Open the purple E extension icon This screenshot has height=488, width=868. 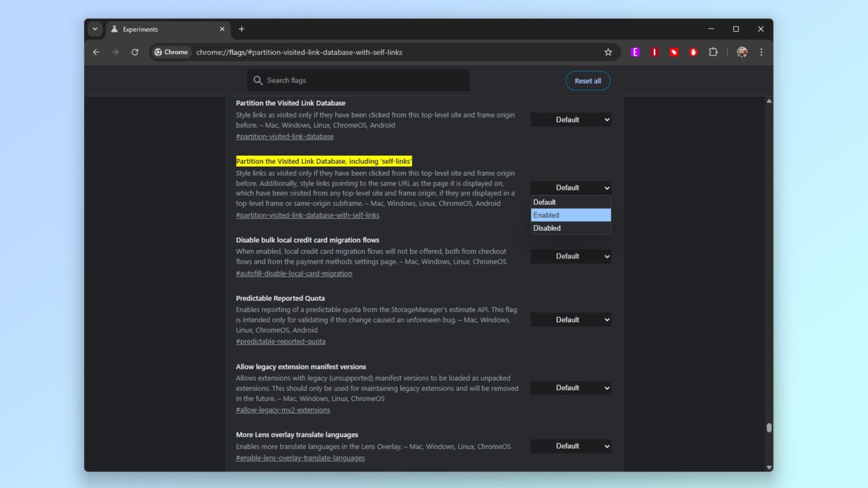pyautogui.click(x=635, y=52)
